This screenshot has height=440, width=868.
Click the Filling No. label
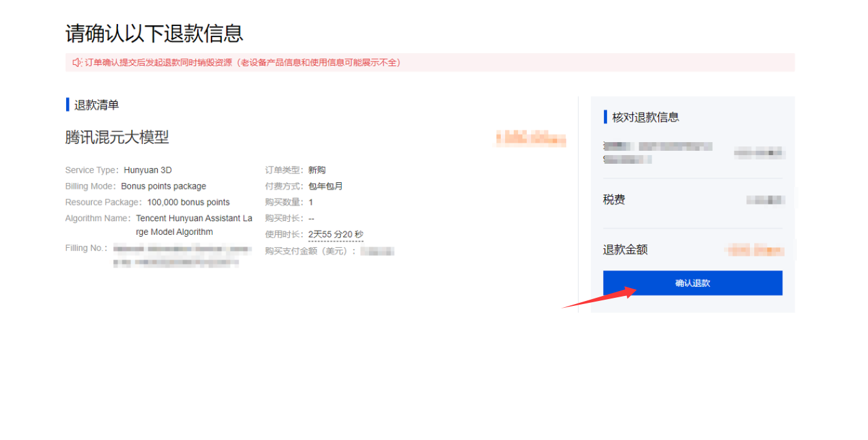coord(87,248)
